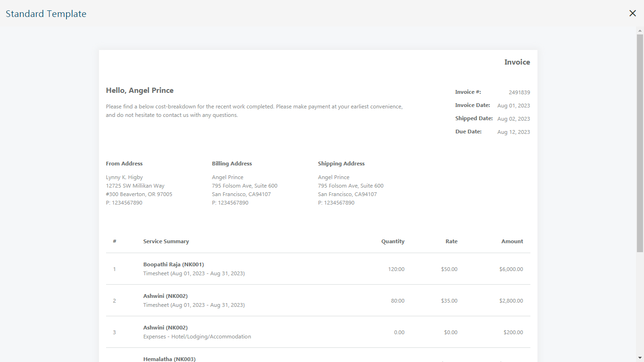The height and width of the screenshot is (362, 644).
Task: Click the Invoice Date label
Action: coord(473,105)
